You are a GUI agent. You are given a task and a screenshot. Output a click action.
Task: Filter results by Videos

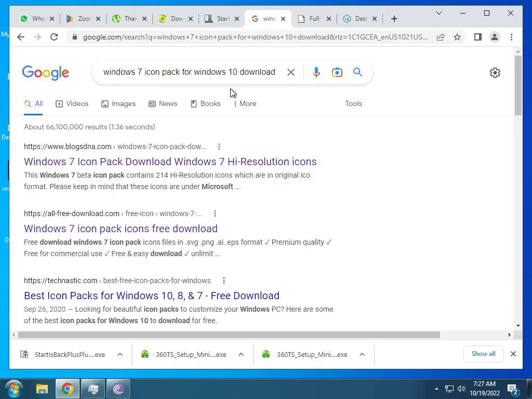tap(72, 104)
